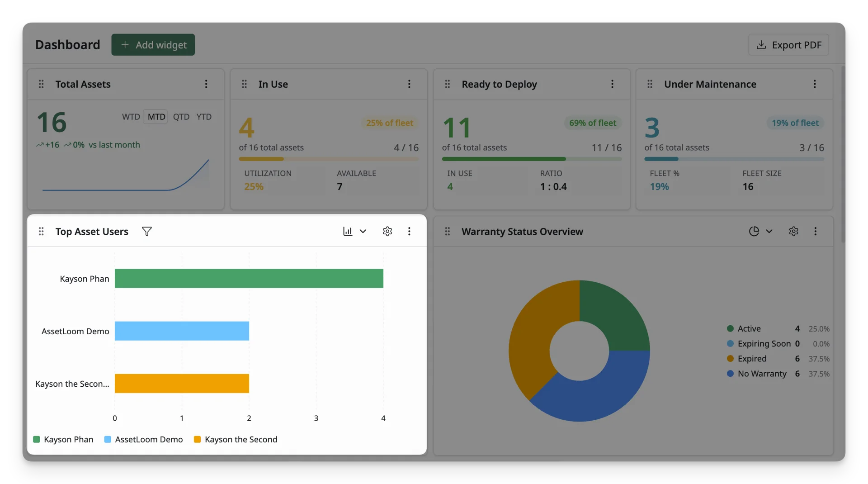
Task: Click the Ready to Deploy progress bar
Action: coord(532,159)
